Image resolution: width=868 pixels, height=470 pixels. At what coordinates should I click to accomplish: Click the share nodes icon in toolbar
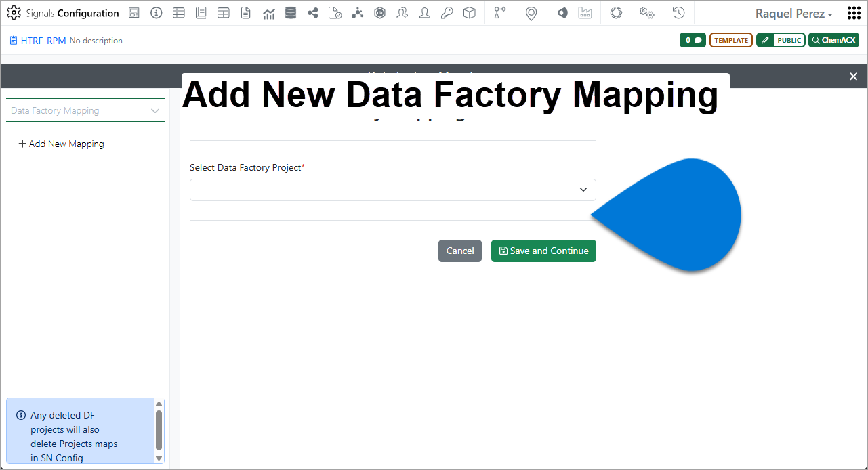[313, 13]
